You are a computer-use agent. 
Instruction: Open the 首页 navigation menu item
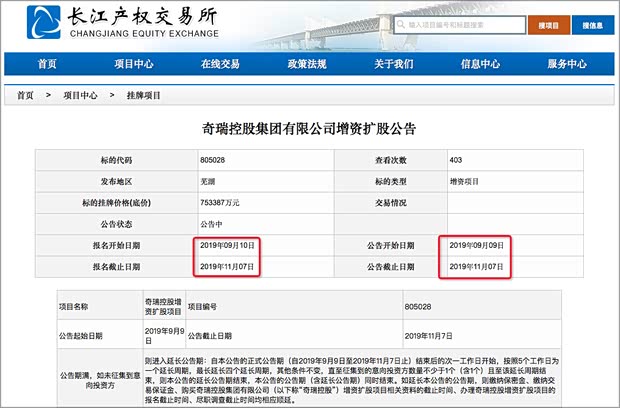[47, 64]
